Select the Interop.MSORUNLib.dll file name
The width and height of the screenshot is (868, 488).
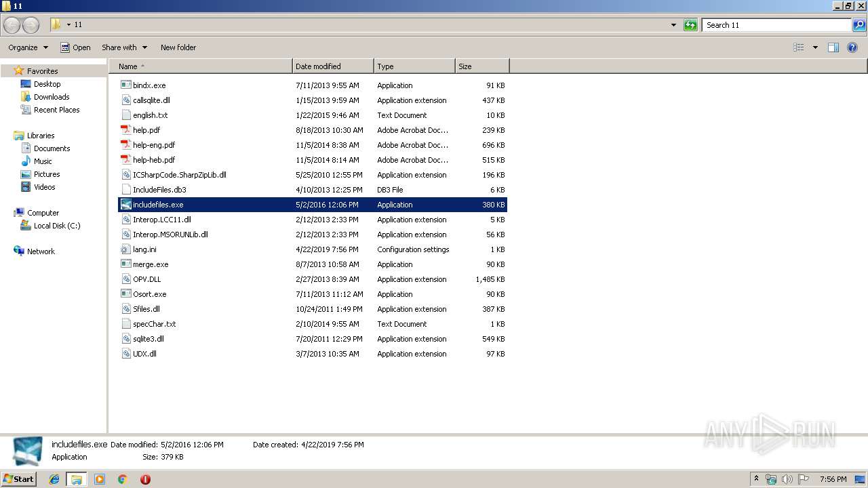tap(170, 235)
